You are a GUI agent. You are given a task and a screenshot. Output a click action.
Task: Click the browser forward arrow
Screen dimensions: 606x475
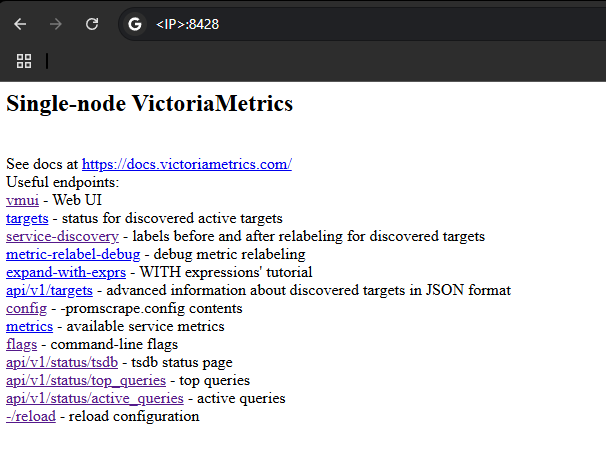(56, 24)
